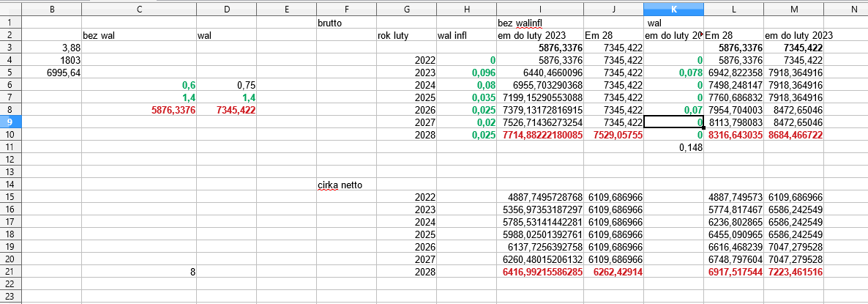Select the red 6262,42914 cell
Screen dimensions: 868x304
(x=613, y=272)
